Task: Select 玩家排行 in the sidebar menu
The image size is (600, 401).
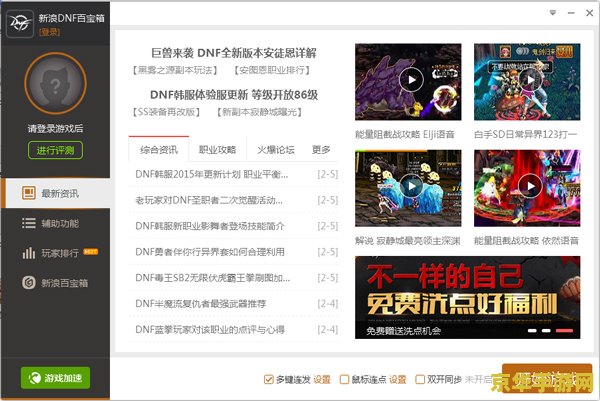Action: tap(55, 253)
